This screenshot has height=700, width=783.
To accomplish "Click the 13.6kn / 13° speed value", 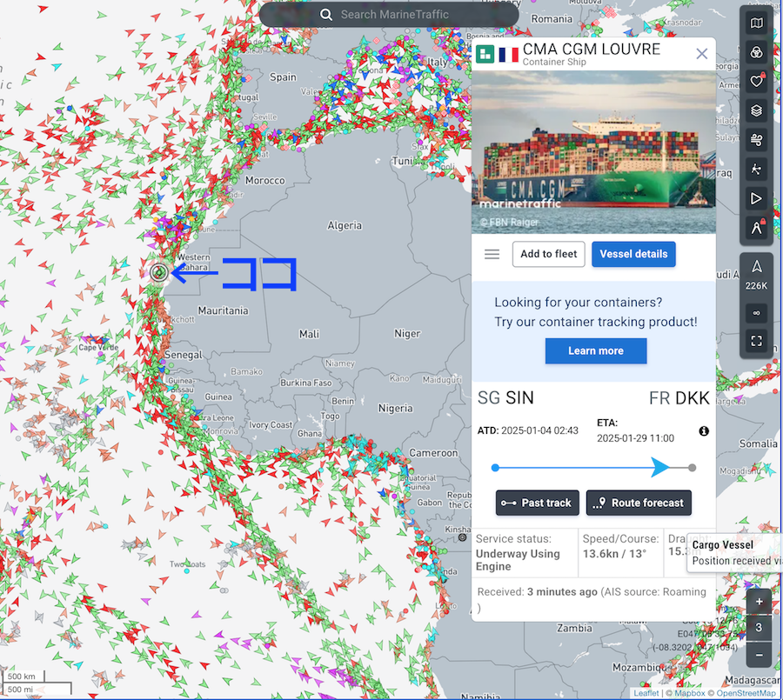I will click(x=615, y=554).
